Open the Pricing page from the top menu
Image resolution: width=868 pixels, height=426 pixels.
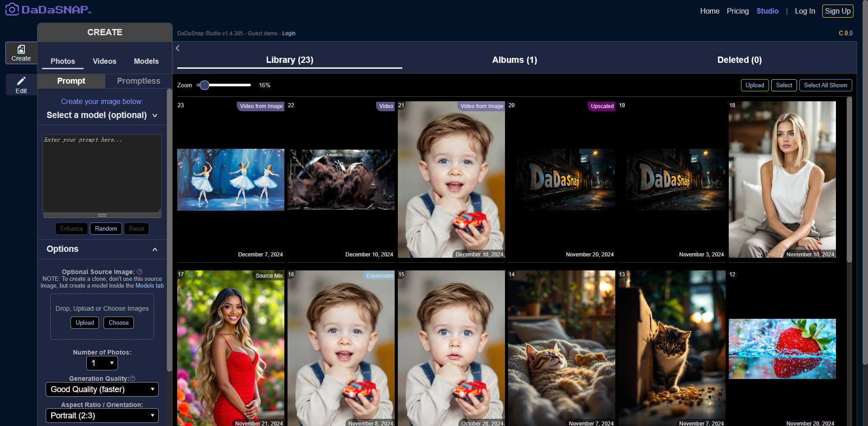pyautogui.click(x=737, y=11)
